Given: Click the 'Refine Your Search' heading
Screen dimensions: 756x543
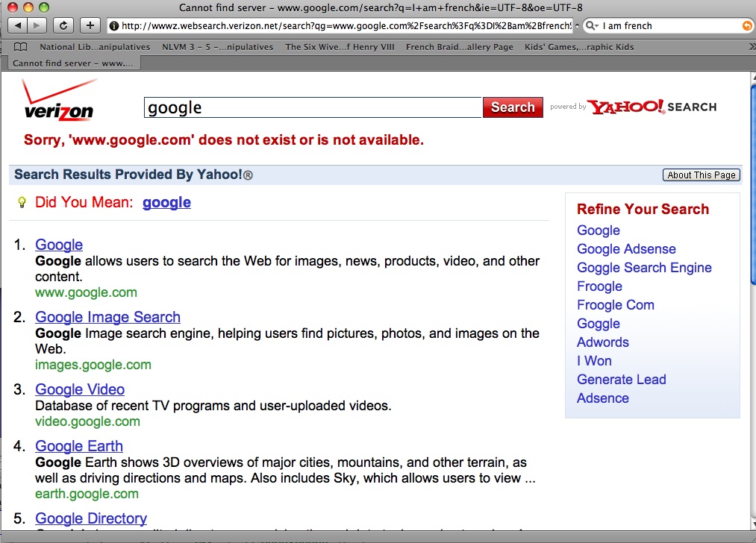Looking at the screenshot, I should 643,209.
